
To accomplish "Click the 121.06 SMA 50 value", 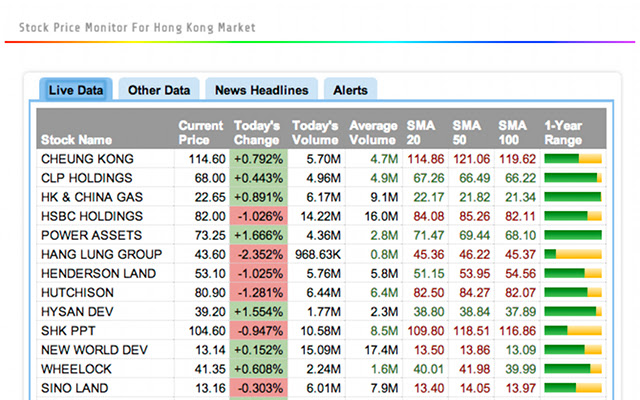I will click(471, 159).
